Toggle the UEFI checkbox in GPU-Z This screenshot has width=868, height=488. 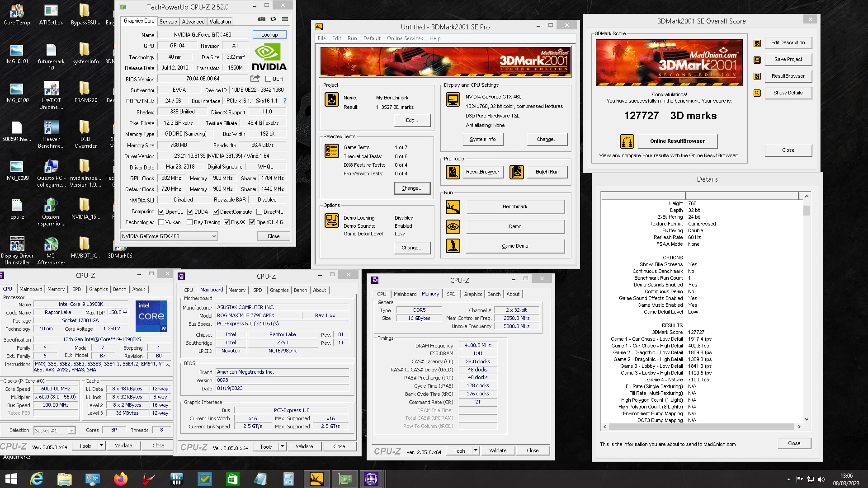[x=268, y=79]
